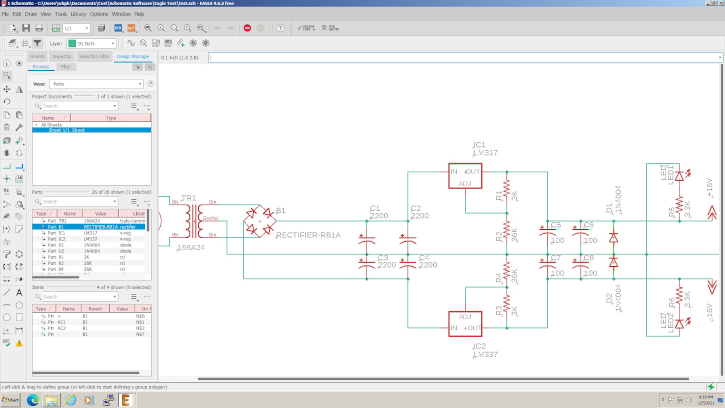The image size is (725, 408).
Task: Select the Paste tool
Action: (x=19, y=115)
